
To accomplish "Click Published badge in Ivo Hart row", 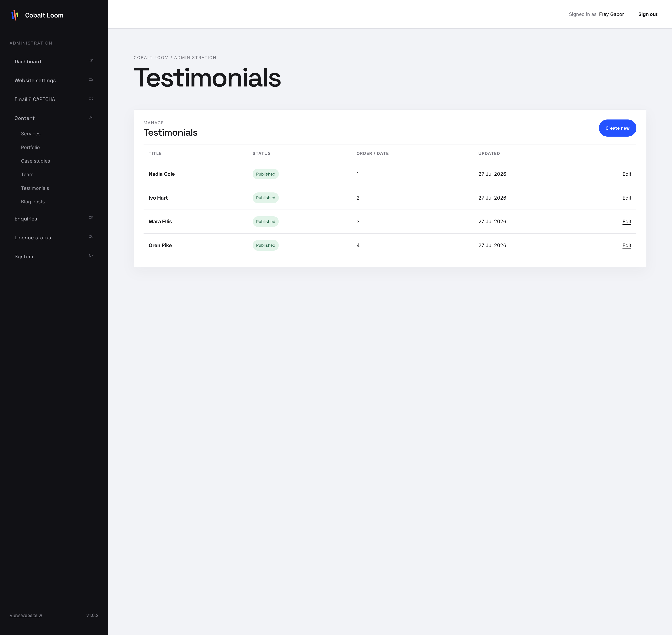I will click(265, 198).
